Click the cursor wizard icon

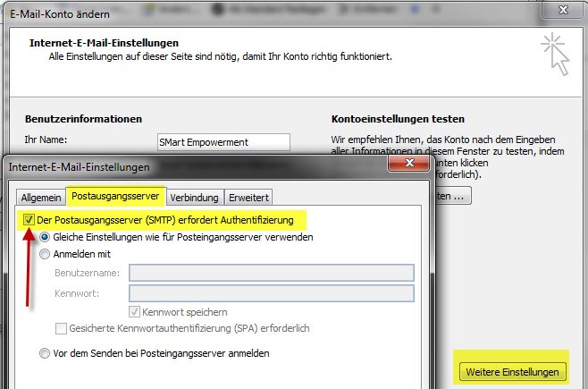(555, 54)
